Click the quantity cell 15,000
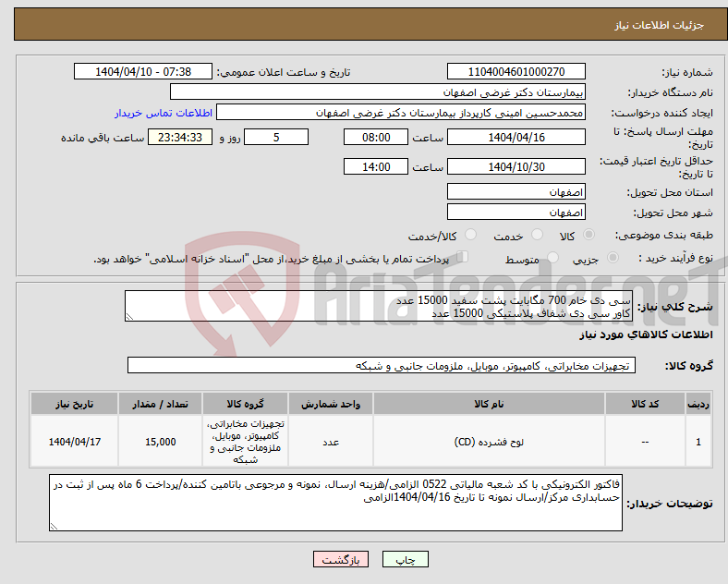Screen dimensions: 728x584 (160, 442)
